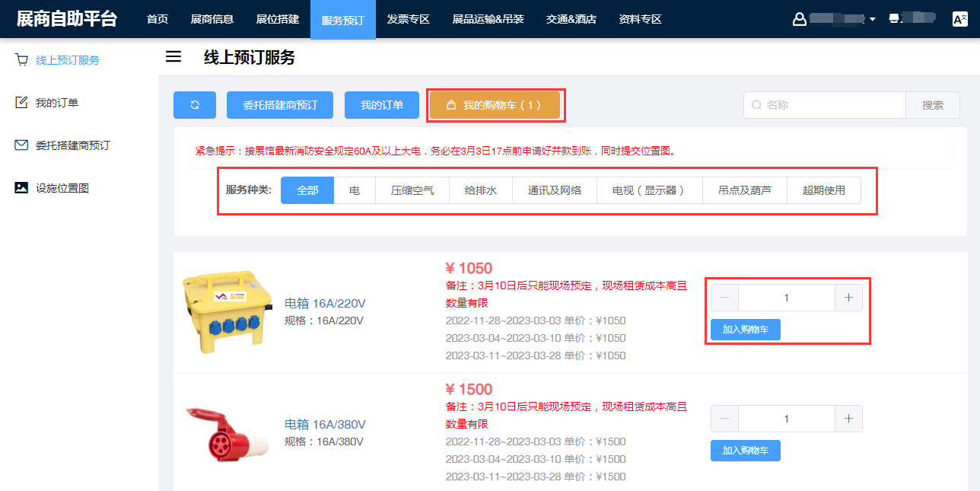This screenshot has width=980, height=491.
Task: Open 我的购物车 shopping cart button
Action: pos(495,105)
